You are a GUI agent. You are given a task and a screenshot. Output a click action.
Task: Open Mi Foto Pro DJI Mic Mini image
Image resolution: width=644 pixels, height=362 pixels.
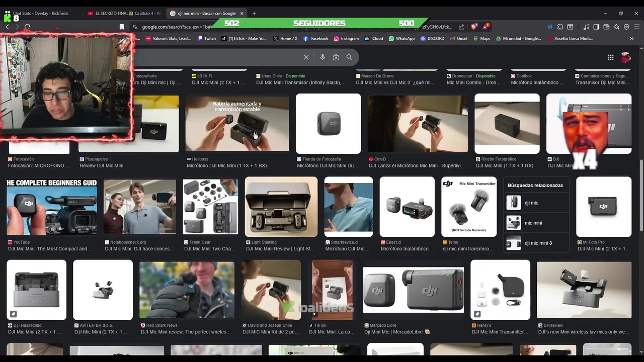604,207
